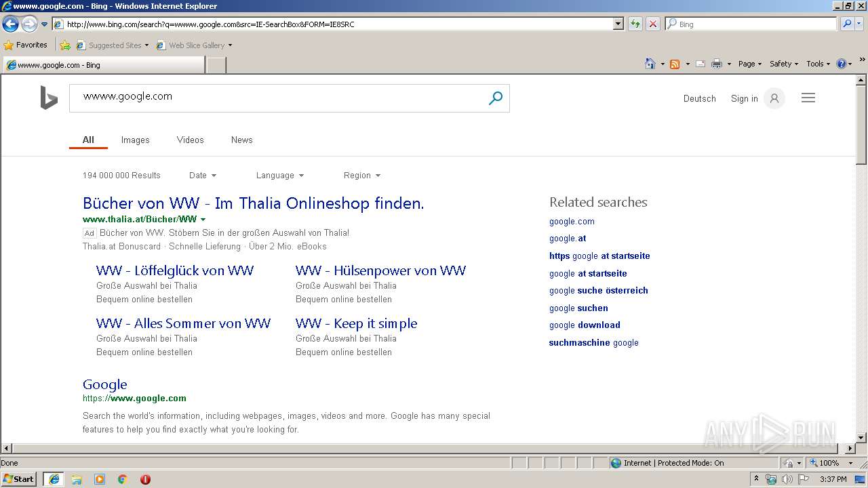
Task: Click the RSS Feeds icon
Action: click(675, 64)
